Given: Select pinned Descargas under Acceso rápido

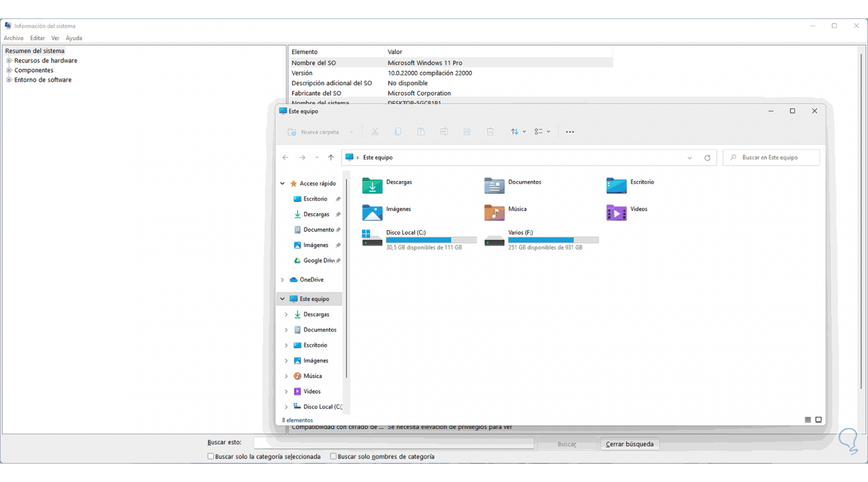Looking at the screenshot, I should click(x=316, y=214).
